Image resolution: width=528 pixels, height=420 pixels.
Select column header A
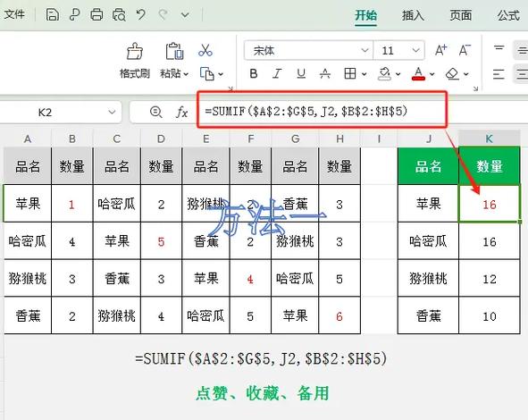point(28,139)
